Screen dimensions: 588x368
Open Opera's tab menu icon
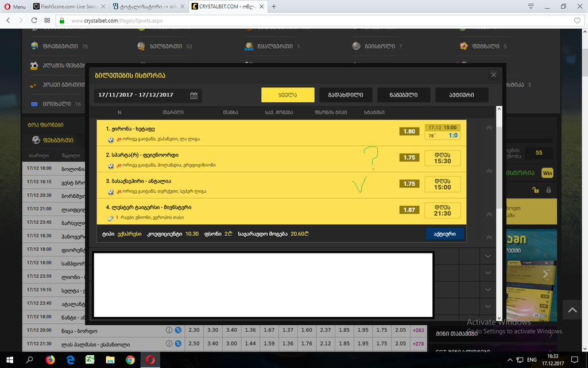pyautogui.click(x=531, y=6)
